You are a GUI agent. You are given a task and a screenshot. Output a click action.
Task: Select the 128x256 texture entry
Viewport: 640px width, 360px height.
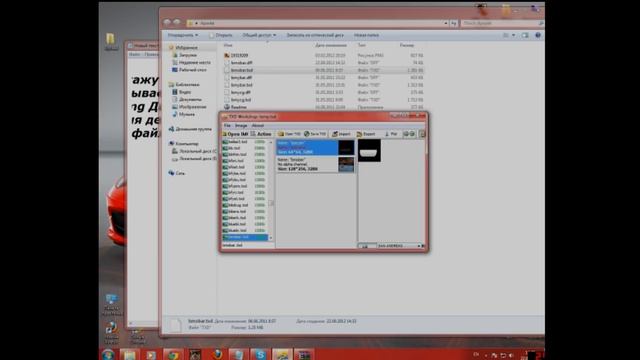coord(315,164)
